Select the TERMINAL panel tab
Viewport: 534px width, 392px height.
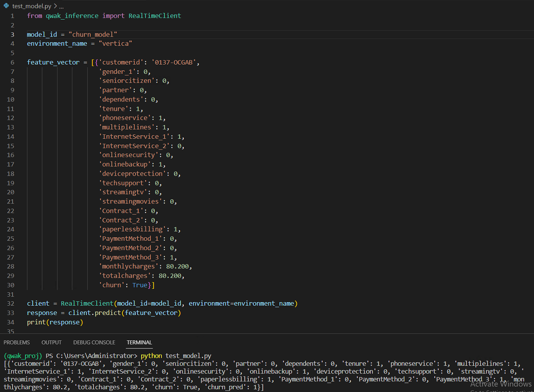139,342
